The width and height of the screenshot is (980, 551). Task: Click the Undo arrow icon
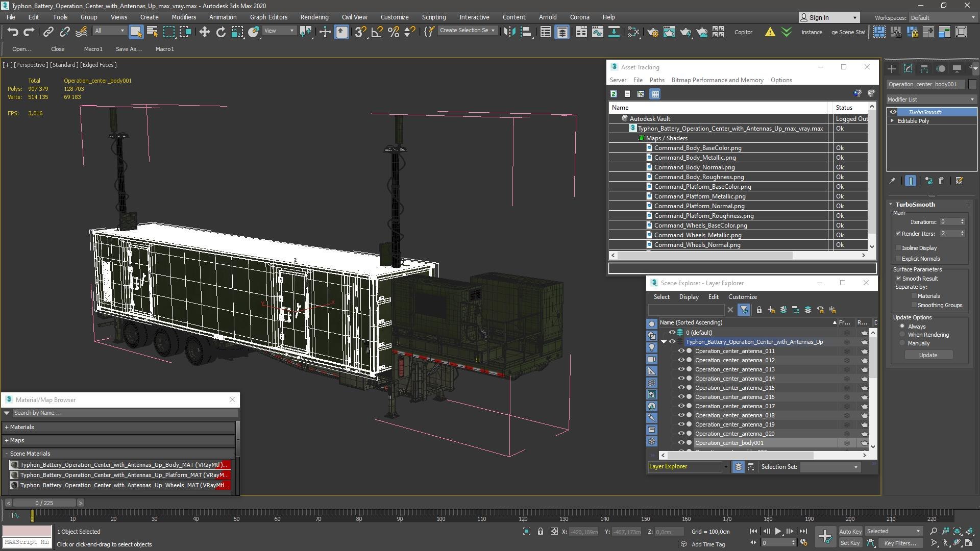pyautogui.click(x=13, y=32)
